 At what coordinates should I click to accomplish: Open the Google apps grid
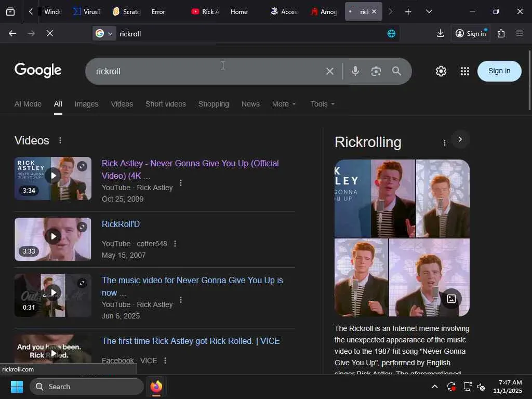point(465,71)
